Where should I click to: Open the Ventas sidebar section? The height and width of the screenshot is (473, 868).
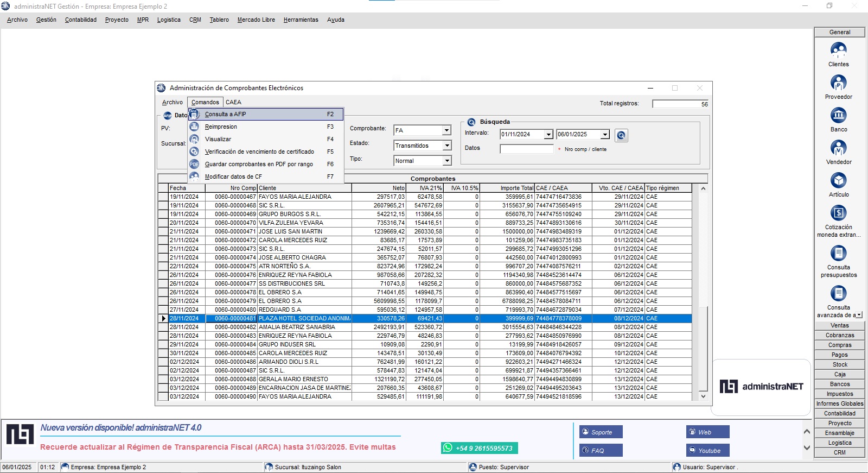click(x=840, y=325)
